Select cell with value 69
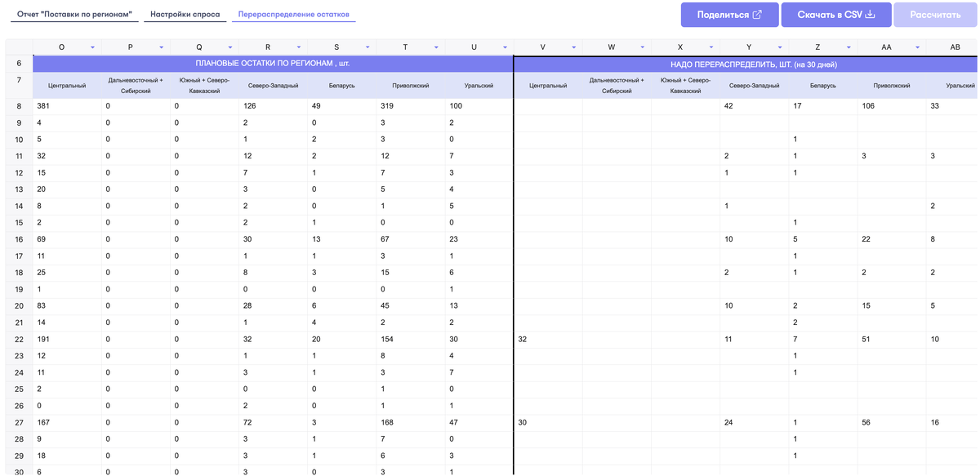 pyautogui.click(x=68, y=239)
